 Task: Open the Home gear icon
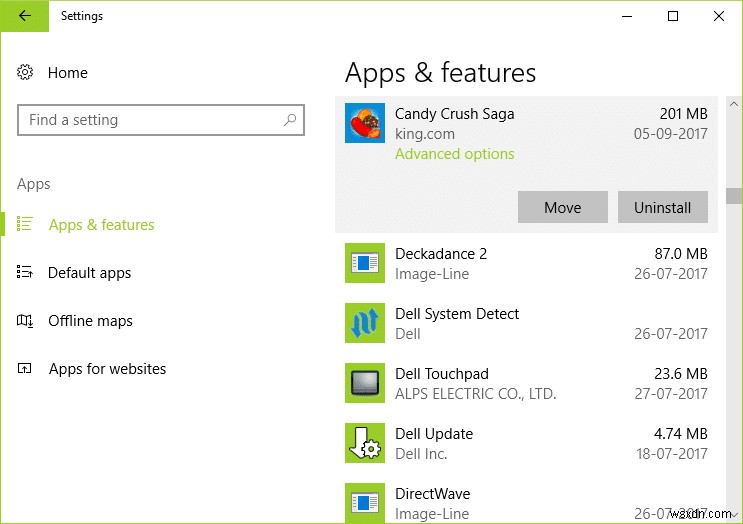(x=25, y=72)
